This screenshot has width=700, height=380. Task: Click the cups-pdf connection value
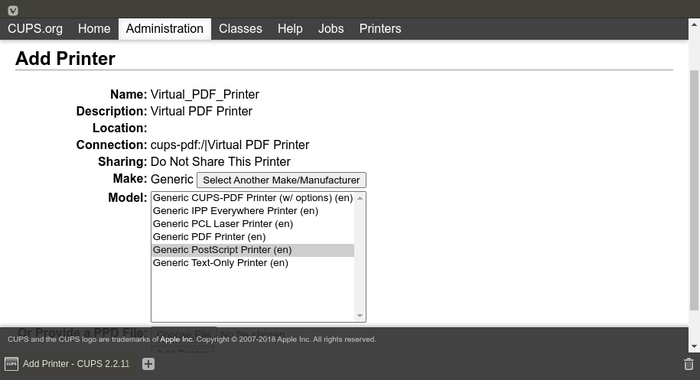pos(230,145)
